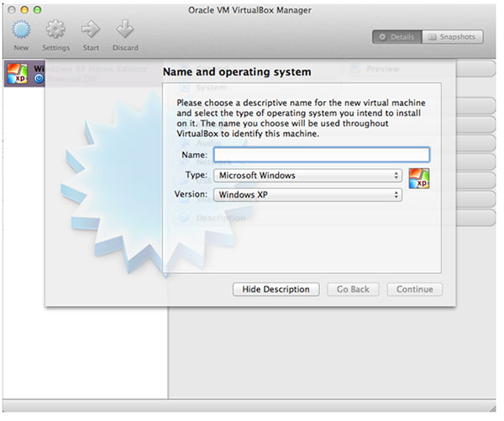Image resolution: width=504 pixels, height=421 pixels.
Task: Click the Discard toolbar icon
Action: pyautogui.click(x=125, y=29)
